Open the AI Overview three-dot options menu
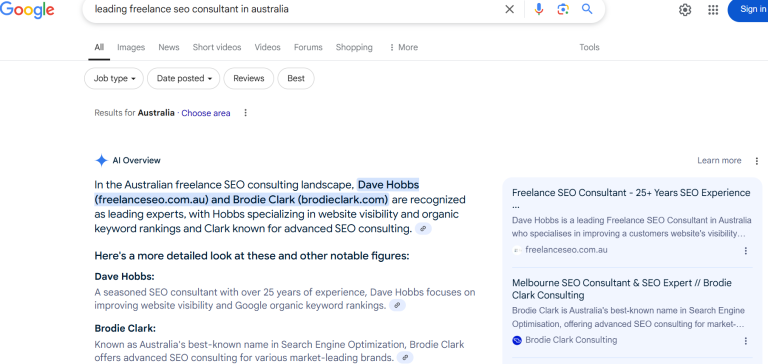The width and height of the screenshot is (768, 364). 757,161
